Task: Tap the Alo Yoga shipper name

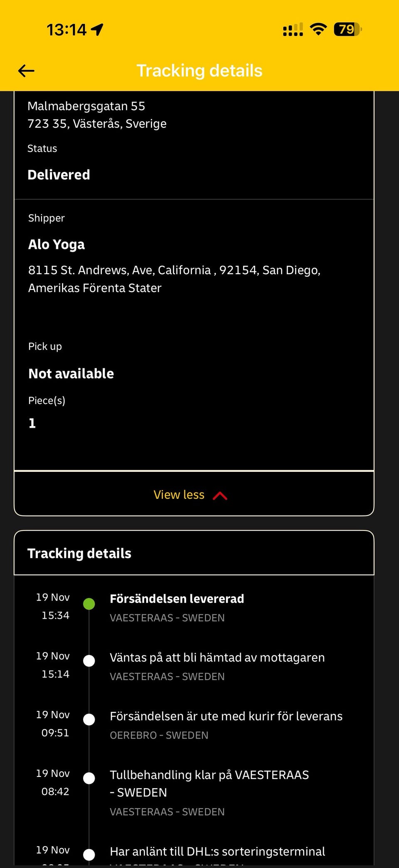Action: [57, 245]
